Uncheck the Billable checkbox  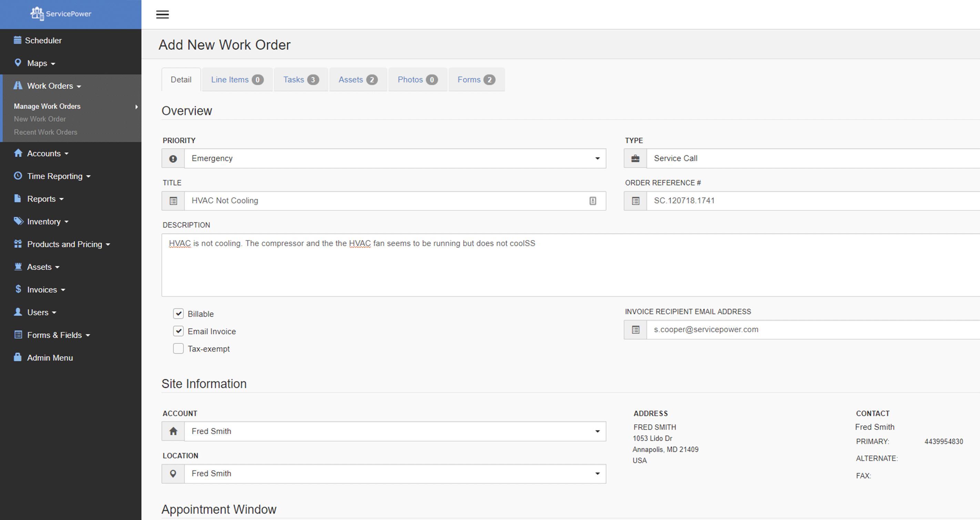coord(178,313)
